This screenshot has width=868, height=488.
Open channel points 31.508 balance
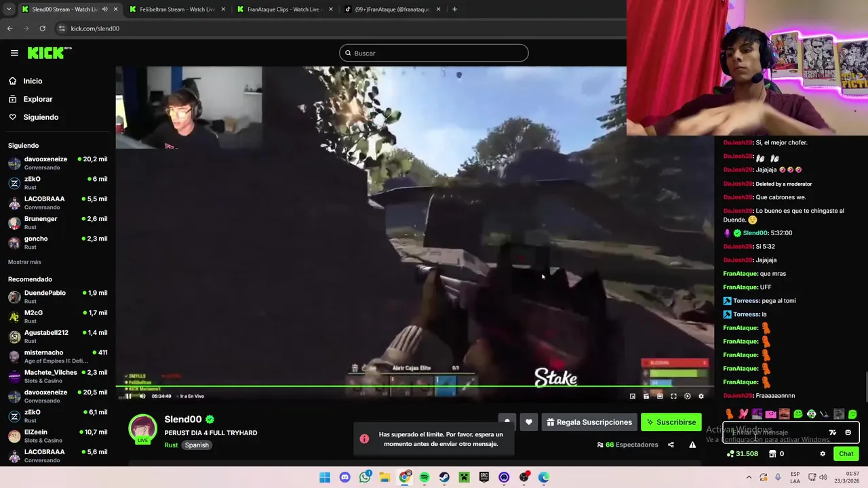tap(743, 454)
